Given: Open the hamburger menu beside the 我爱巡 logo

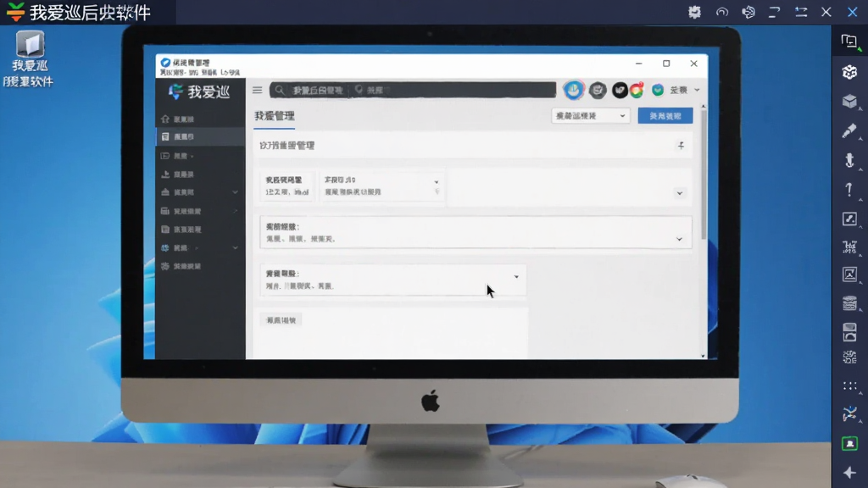Looking at the screenshot, I should (258, 90).
